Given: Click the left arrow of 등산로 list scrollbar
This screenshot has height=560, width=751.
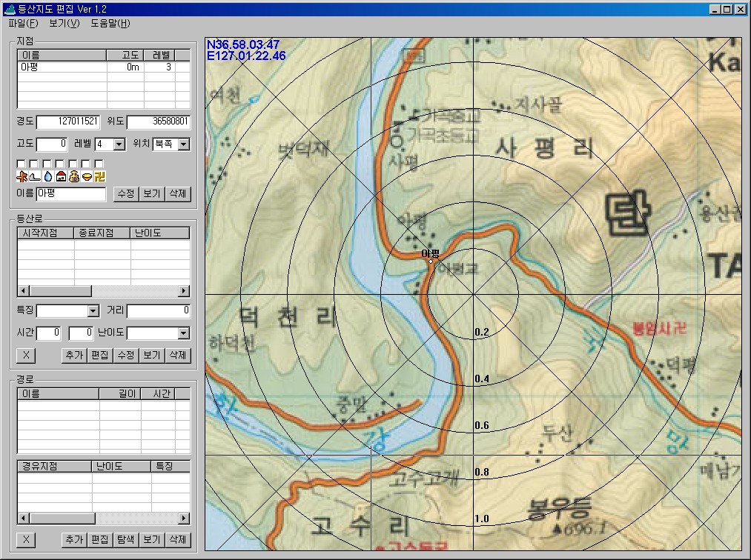Looking at the screenshot, I should tap(24, 290).
